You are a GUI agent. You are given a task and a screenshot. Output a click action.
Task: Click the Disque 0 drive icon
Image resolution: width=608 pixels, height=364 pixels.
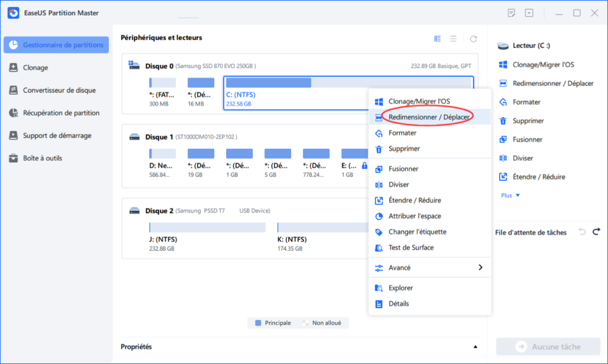point(134,65)
